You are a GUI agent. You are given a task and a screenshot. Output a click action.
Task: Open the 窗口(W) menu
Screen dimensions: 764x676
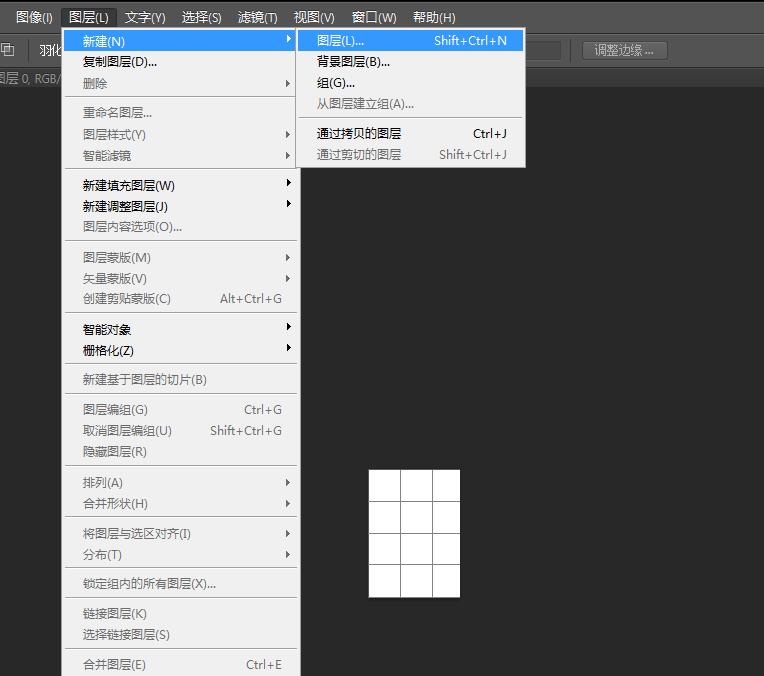pos(374,18)
